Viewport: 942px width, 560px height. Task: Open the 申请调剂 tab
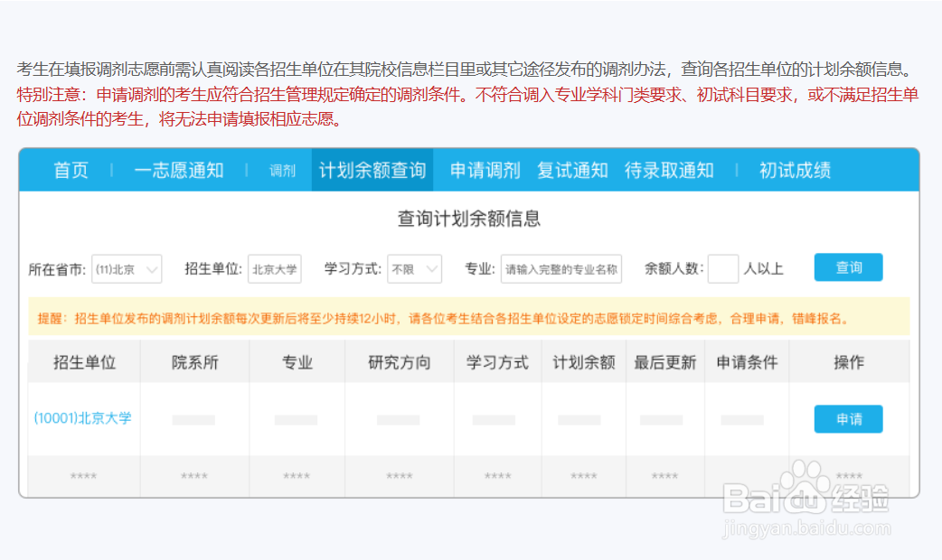pyautogui.click(x=484, y=170)
